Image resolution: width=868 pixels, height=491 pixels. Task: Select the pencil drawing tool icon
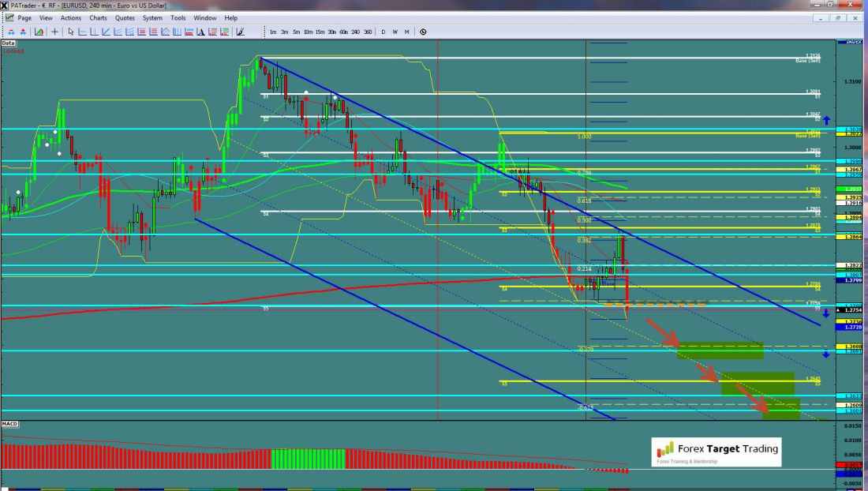click(x=240, y=32)
